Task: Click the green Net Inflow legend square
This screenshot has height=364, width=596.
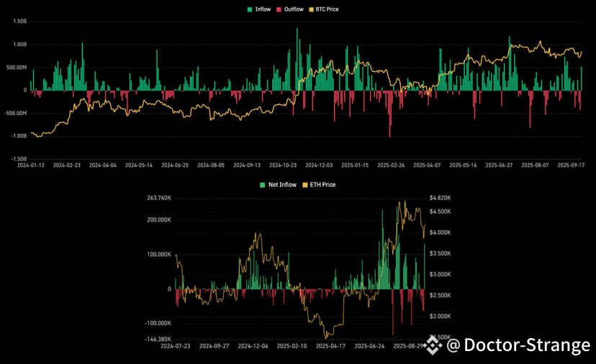Action: [x=262, y=185]
